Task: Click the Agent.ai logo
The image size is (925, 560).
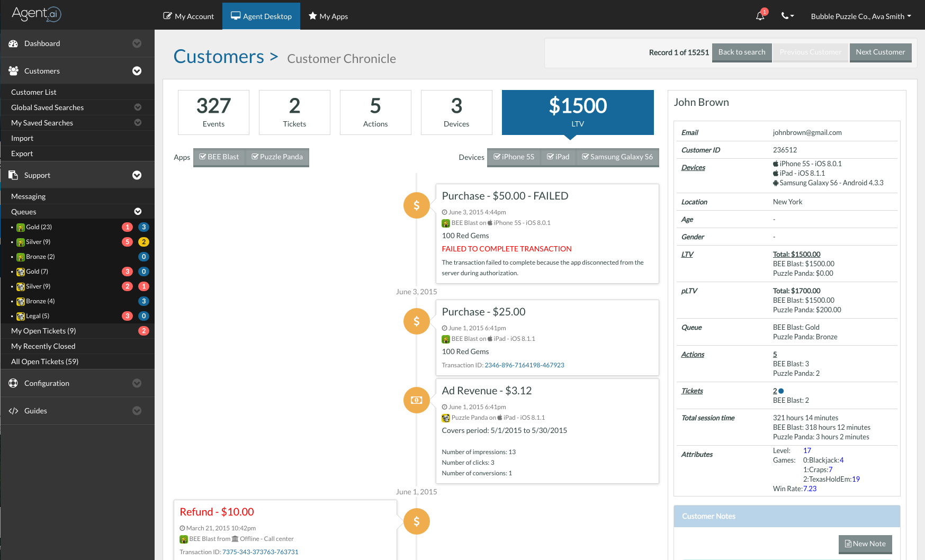Action: click(37, 14)
